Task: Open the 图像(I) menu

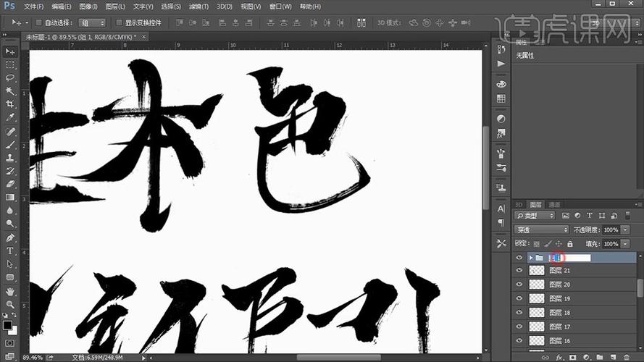Action: coord(88,7)
